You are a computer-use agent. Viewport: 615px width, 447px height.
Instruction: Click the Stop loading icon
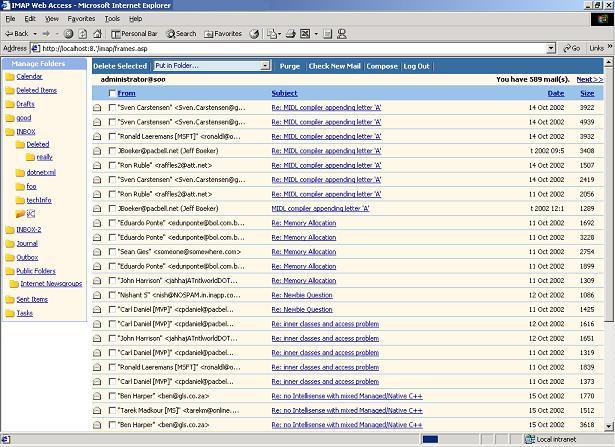69,34
